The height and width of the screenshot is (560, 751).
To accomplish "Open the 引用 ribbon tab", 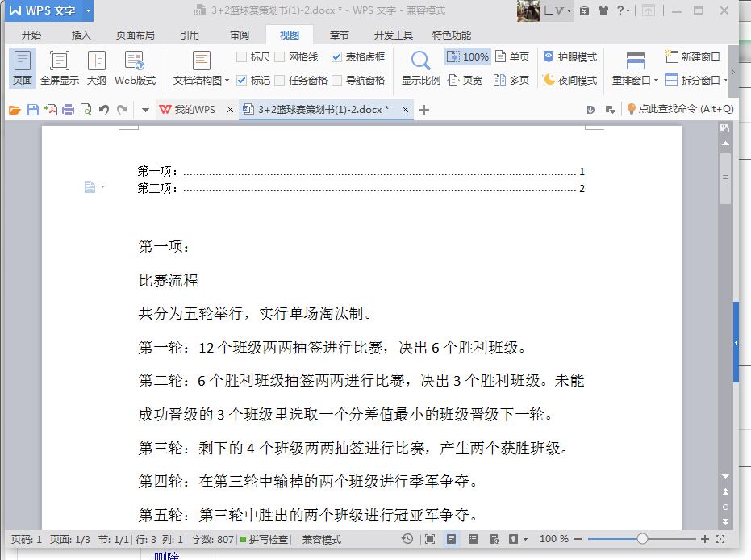I will coord(190,35).
